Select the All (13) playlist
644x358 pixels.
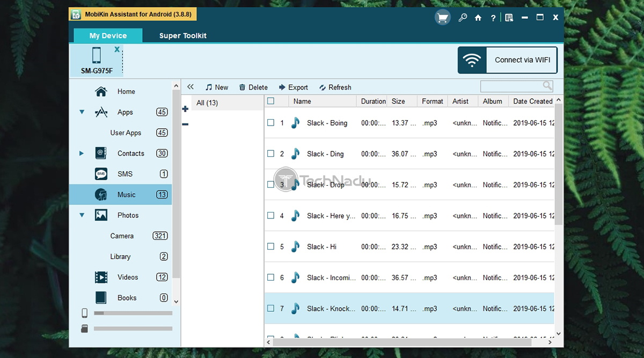[228, 103]
